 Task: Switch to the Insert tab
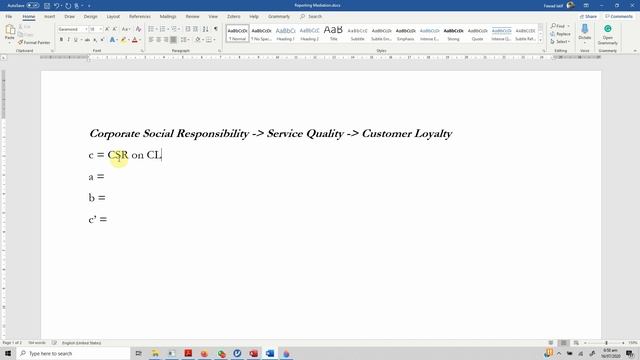click(x=49, y=17)
